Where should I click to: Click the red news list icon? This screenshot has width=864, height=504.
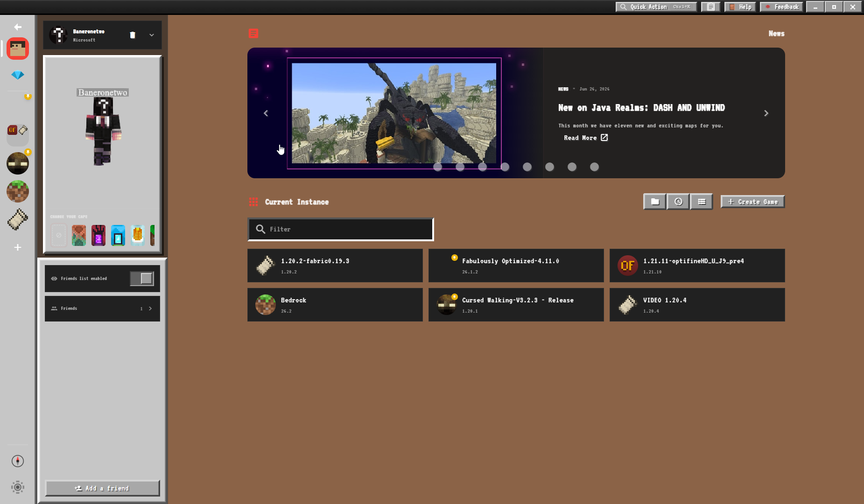tap(253, 34)
